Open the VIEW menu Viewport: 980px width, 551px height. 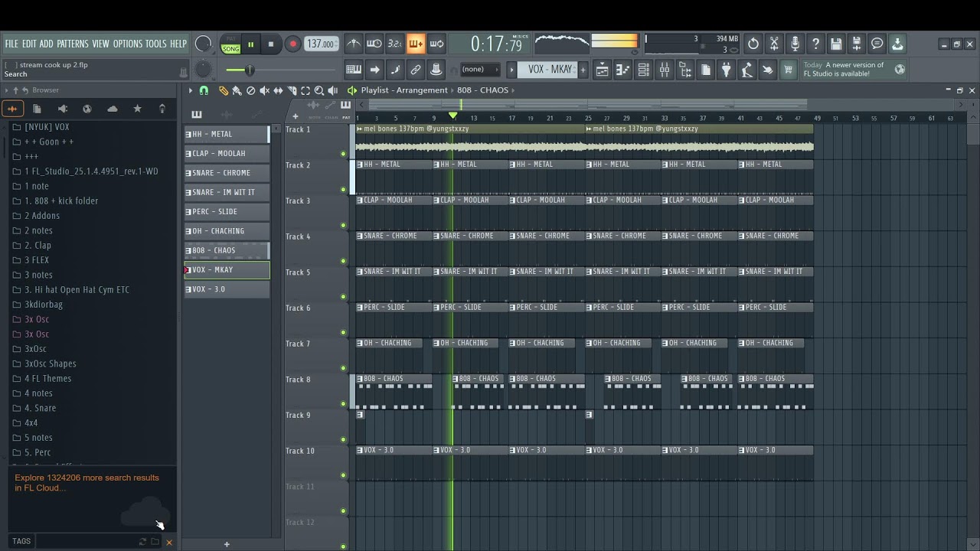[x=101, y=44]
